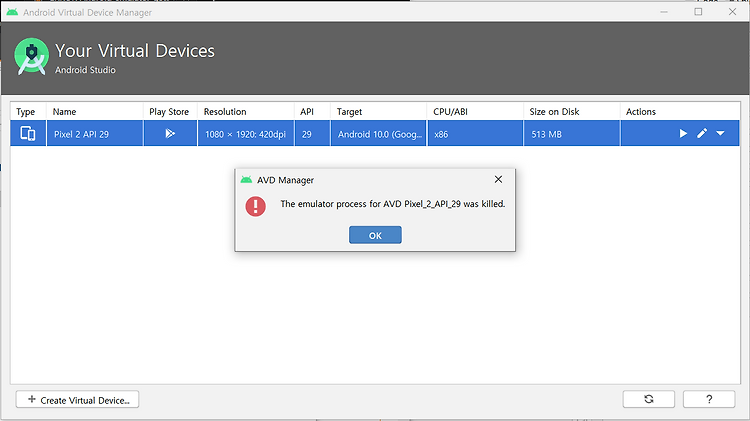Screen dimensions: 750x421
Task: Select the 'Pixel 2 API 29' name cell
Action: point(95,133)
